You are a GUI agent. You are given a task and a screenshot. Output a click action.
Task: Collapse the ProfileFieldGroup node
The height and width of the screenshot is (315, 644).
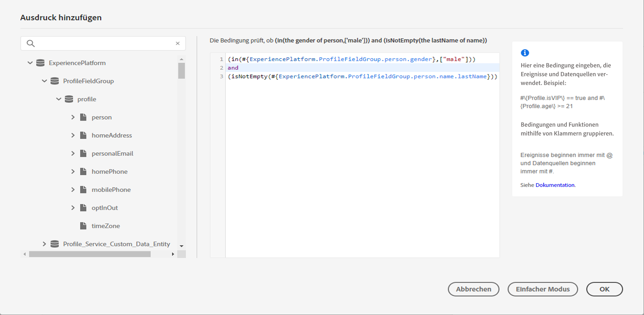pyautogui.click(x=44, y=81)
